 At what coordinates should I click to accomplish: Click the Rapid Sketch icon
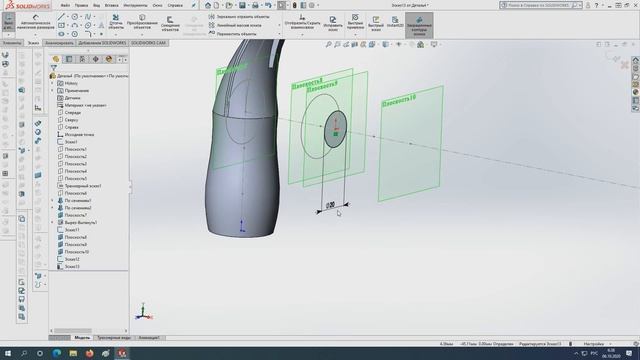(376, 24)
